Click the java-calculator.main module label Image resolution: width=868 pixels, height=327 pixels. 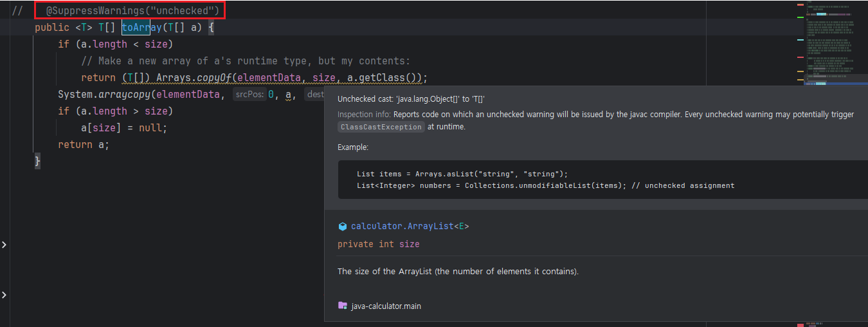pos(386,306)
